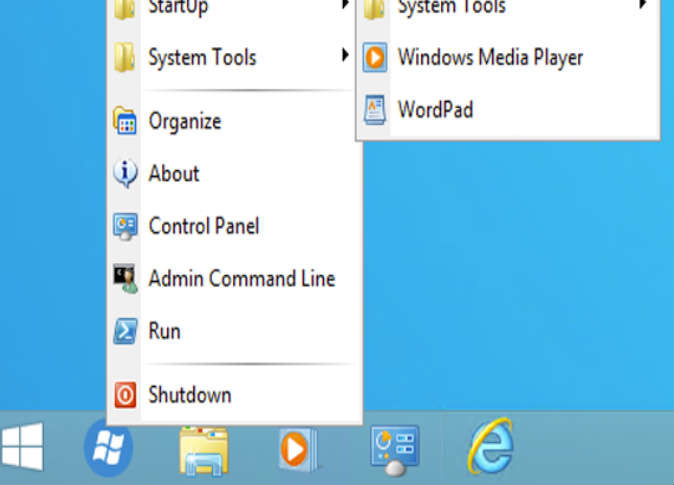Click the blue About info icon
Image resolution: width=674 pixels, height=485 pixels.
click(x=125, y=174)
